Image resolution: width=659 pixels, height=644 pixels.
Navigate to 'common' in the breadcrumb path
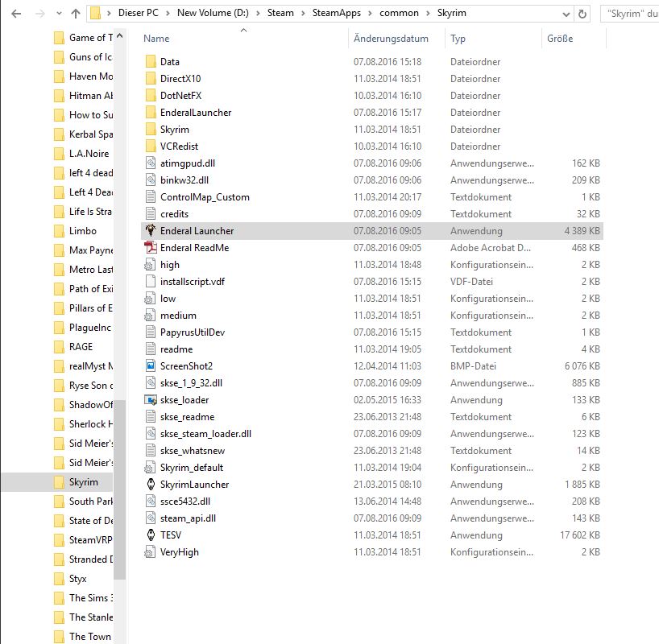coord(399,13)
